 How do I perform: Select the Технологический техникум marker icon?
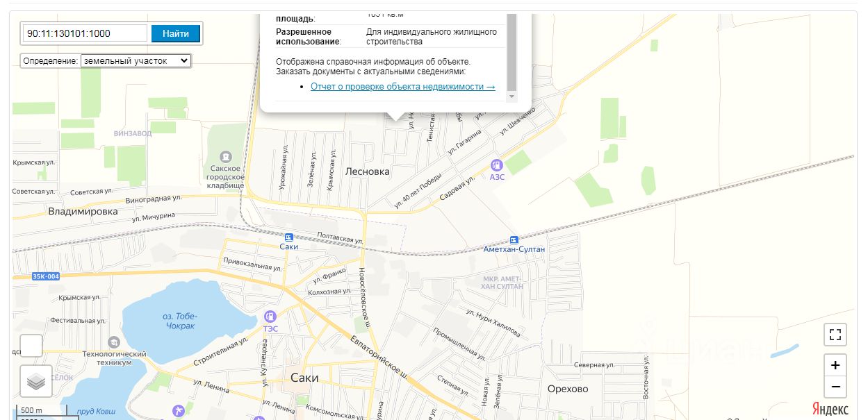(x=114, y=342)
